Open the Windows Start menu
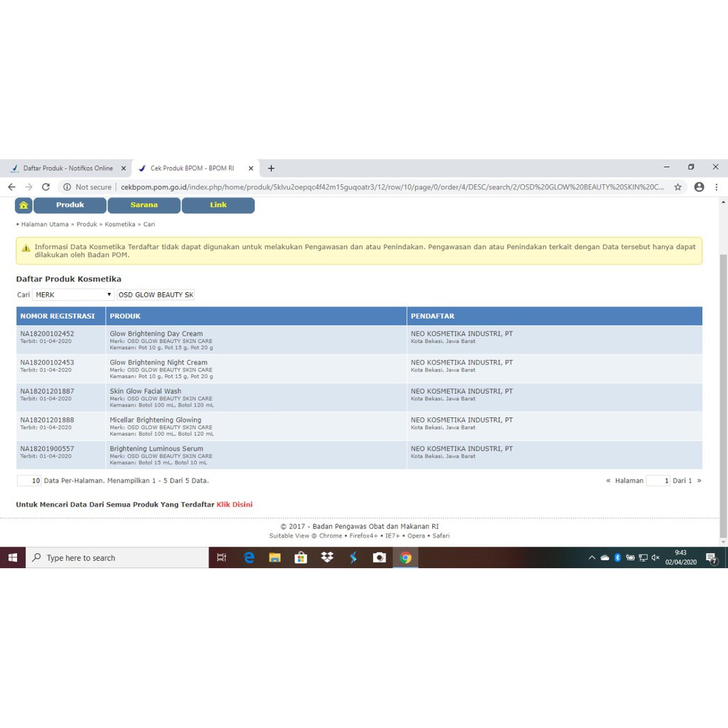728x728 pixels. click(x=13, y=557)
